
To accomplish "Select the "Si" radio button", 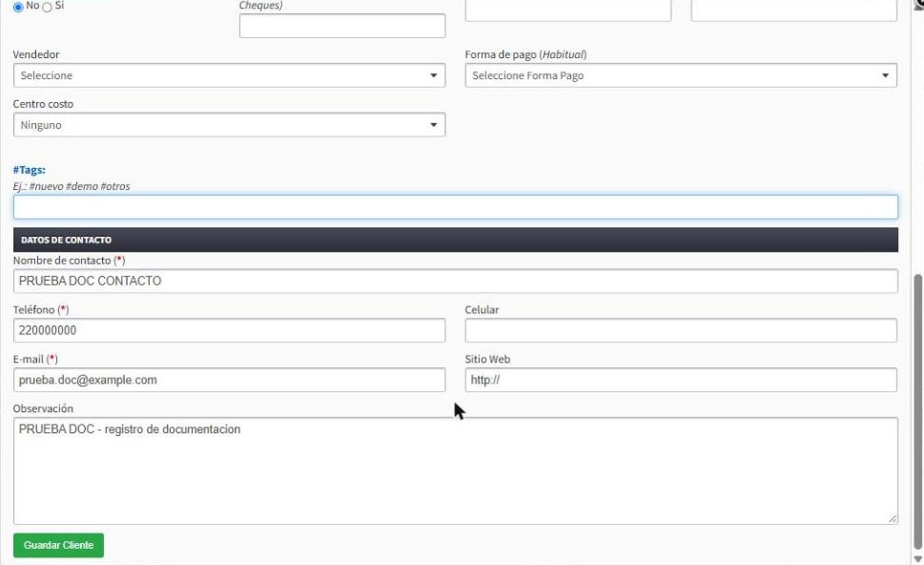I will (47, 7).
